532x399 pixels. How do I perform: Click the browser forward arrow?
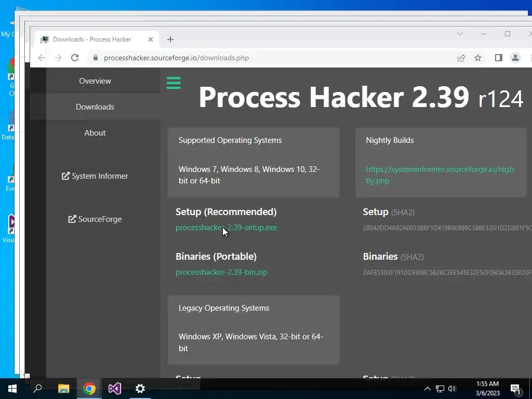(x=58, y=58)
